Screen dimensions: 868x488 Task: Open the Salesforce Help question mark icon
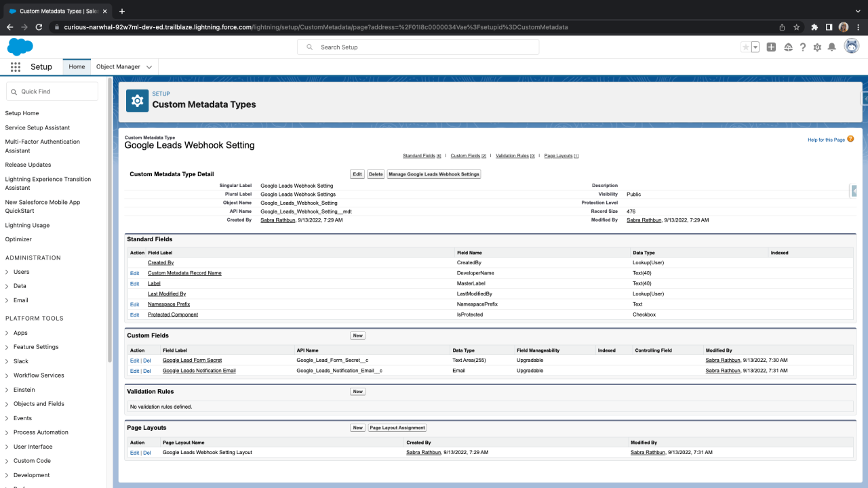click(x=803, y=47)
